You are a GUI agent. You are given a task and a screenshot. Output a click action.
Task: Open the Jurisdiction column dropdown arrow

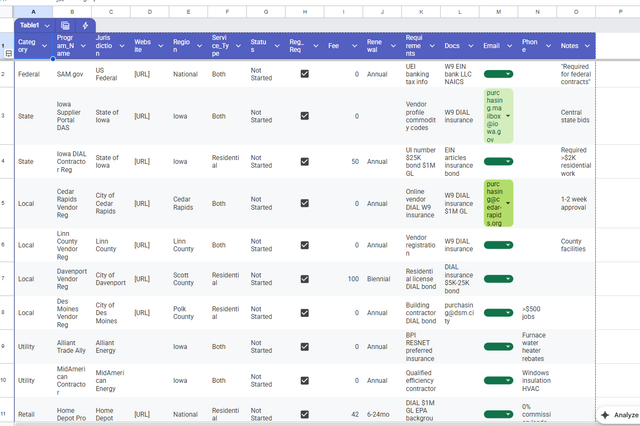[122, 46]
